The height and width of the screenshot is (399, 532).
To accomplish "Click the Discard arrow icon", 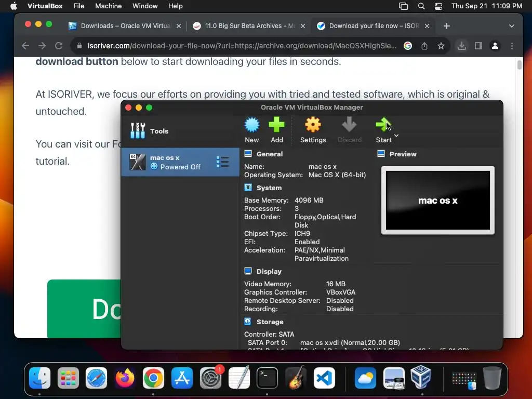I will 349,125.
